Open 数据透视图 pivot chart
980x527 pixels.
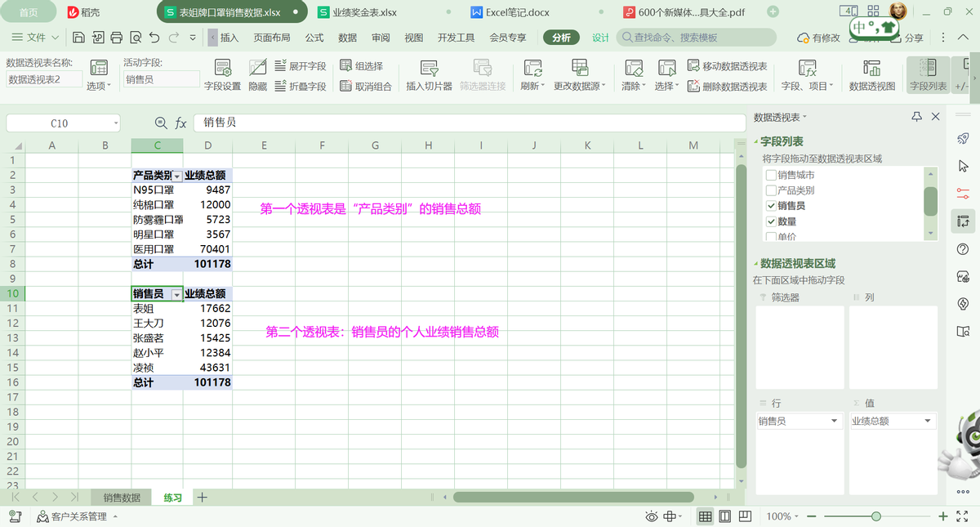click(x=872, y=75)
